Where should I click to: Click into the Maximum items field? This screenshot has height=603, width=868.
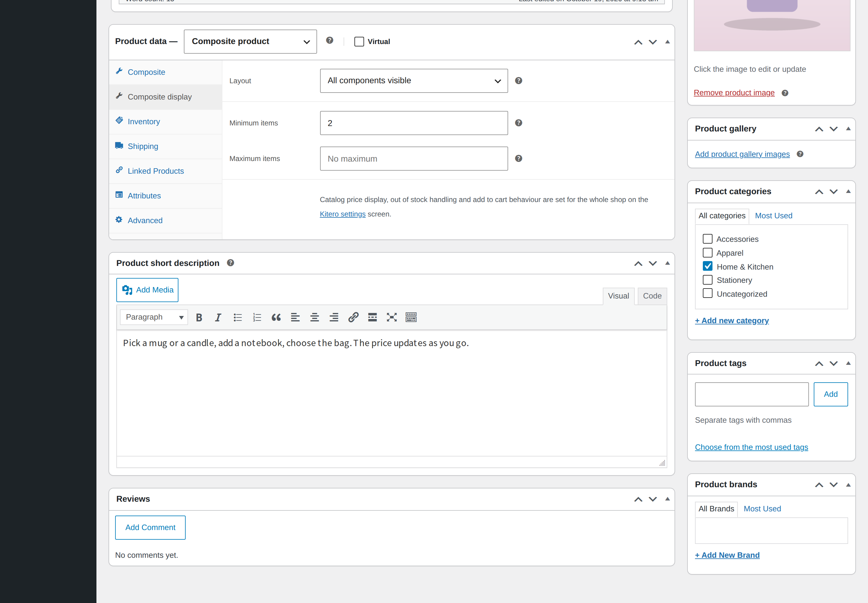(x=414, y=159)
